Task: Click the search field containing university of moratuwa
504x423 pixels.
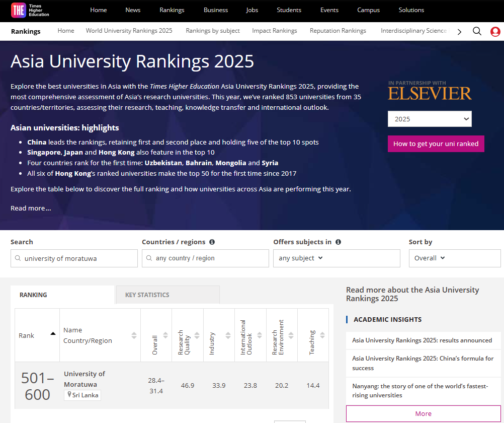Action: [x=74, y=258]
